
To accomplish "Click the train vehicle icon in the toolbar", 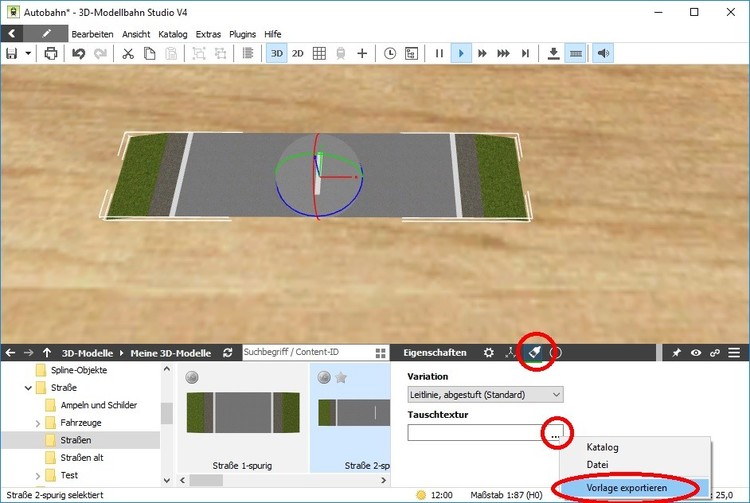I will coord(341,54).
